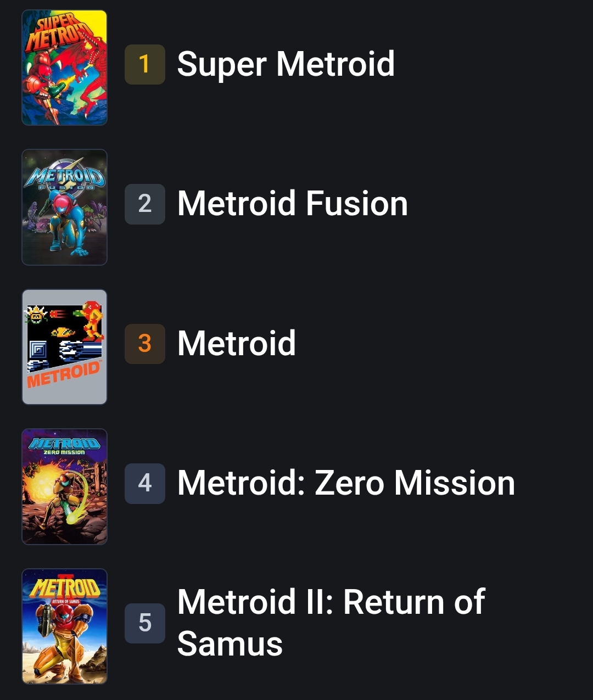This screenshot has width=593, height=700.
Task: Open Metroid II: Return of Samus title
Action: 331,623
